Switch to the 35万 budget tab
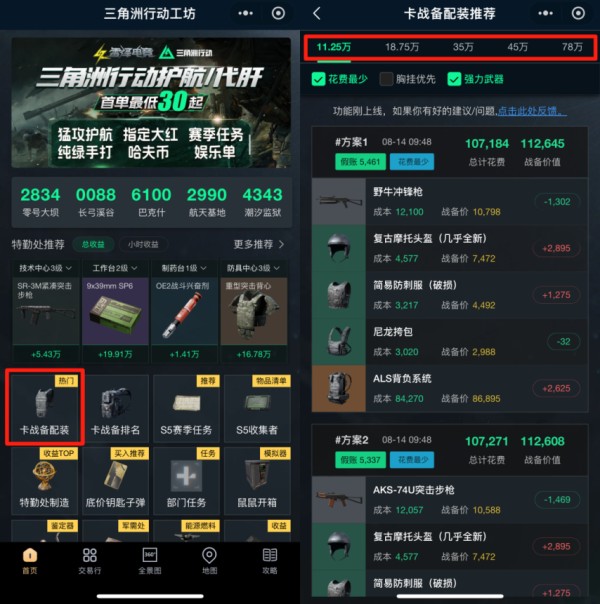600x604 pixels. [463, 47]
